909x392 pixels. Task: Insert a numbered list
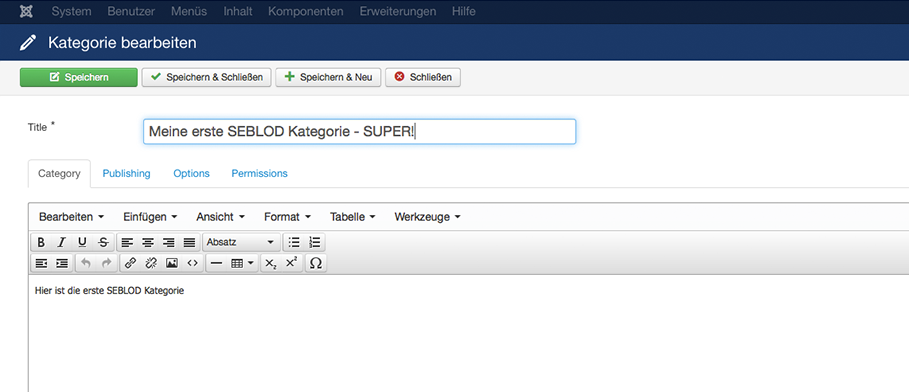pyautogui.click(x=315, y=242)
